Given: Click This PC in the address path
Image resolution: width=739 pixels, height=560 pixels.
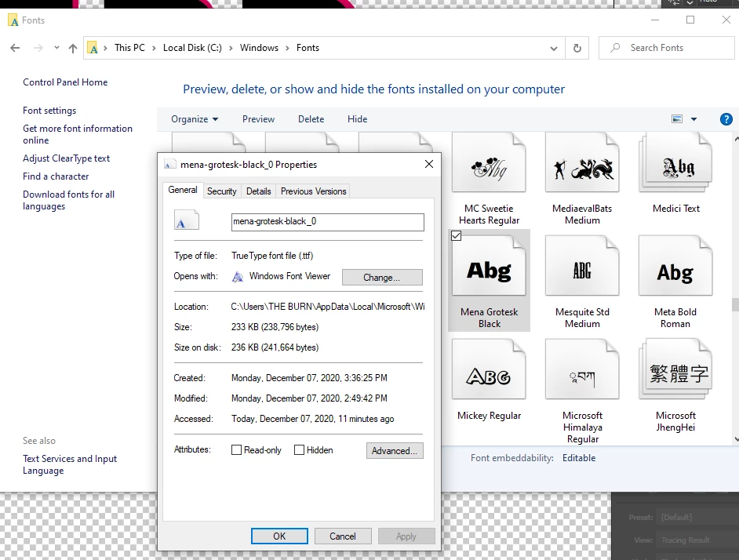Looking at the screenshot, I should click(129, 48).
